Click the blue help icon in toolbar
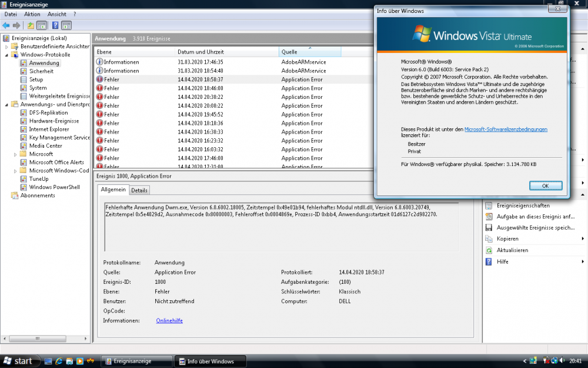588x368 pixels. tap(55, 25)
